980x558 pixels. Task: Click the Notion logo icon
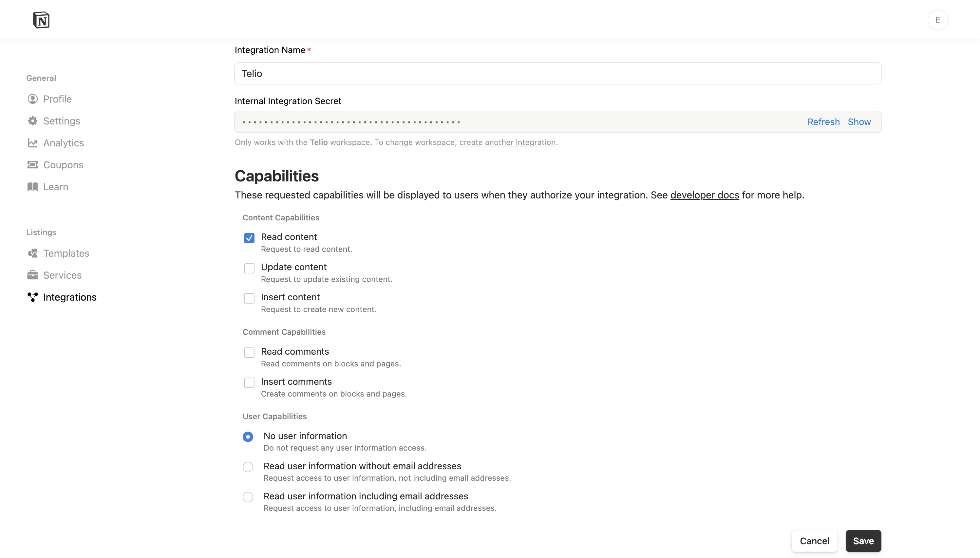click(41, 20)
